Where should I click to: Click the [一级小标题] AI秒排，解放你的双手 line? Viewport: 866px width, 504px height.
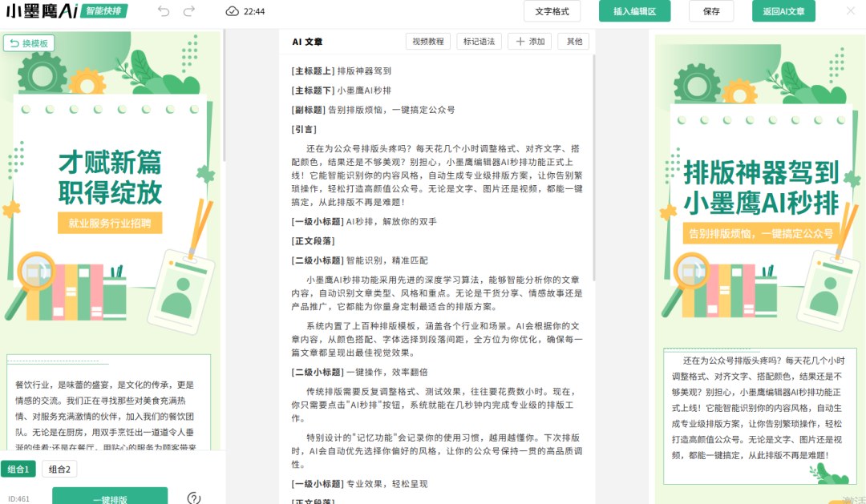pos(364,221)
